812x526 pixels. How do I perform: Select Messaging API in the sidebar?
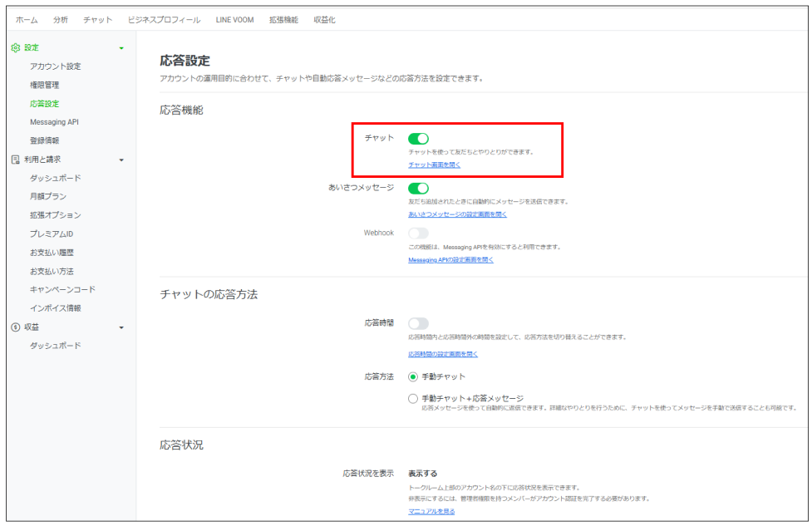click(x=54, y=122)
